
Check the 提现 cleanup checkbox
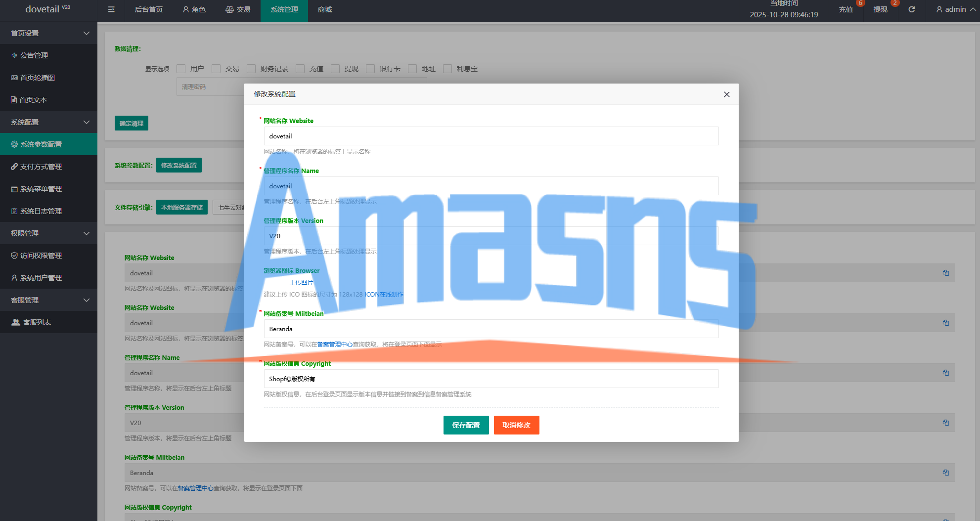[x=335, y=69]
